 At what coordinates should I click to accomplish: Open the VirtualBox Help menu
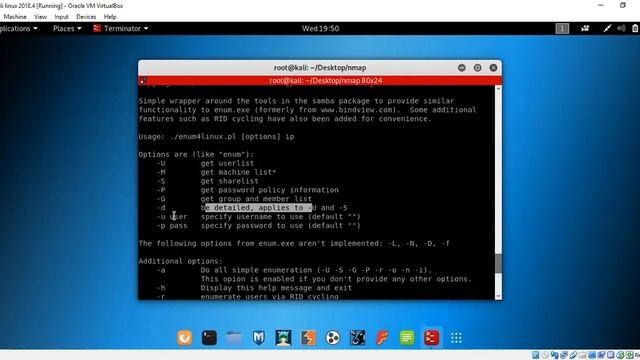point(110,17)
